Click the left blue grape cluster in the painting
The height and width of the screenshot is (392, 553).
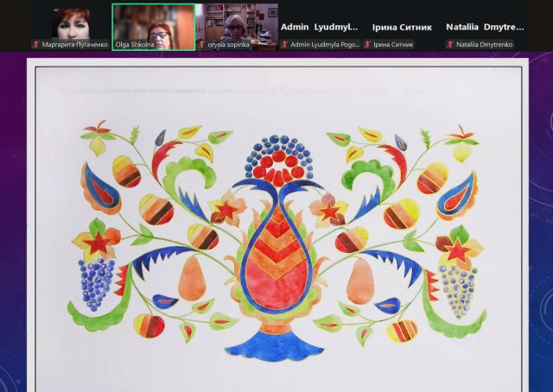96,282
